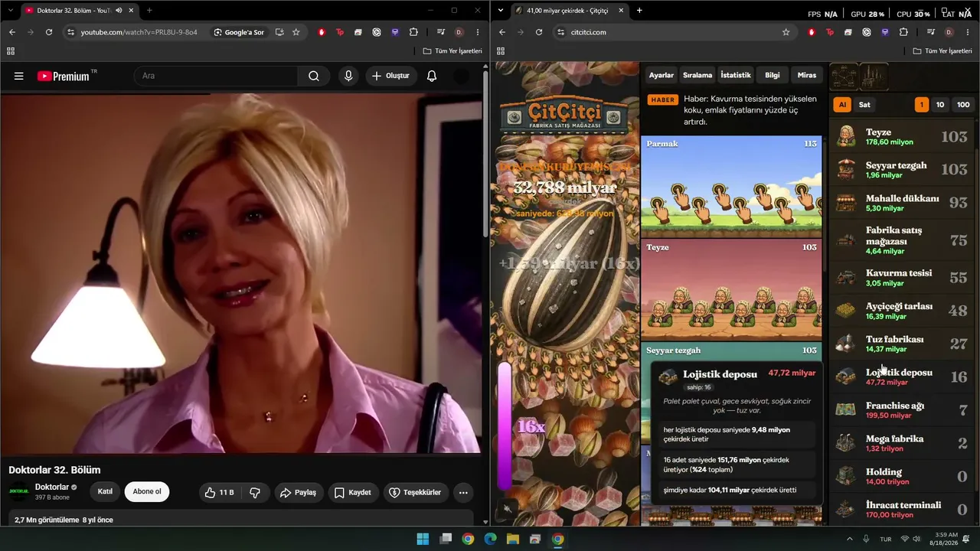The width and height of the screenshot is (980, 551).
Task: Buy a Tuz fabrikası from the store
Action: 903,344
